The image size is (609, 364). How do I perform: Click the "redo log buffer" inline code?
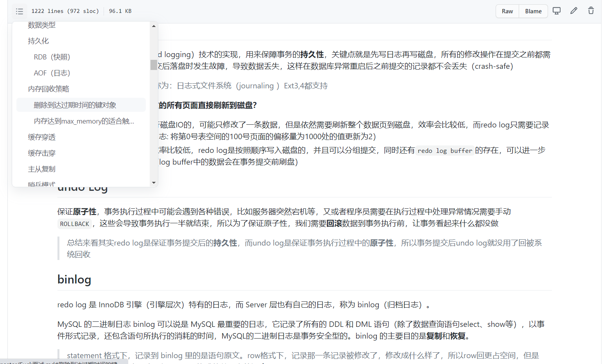pos(445,151)
